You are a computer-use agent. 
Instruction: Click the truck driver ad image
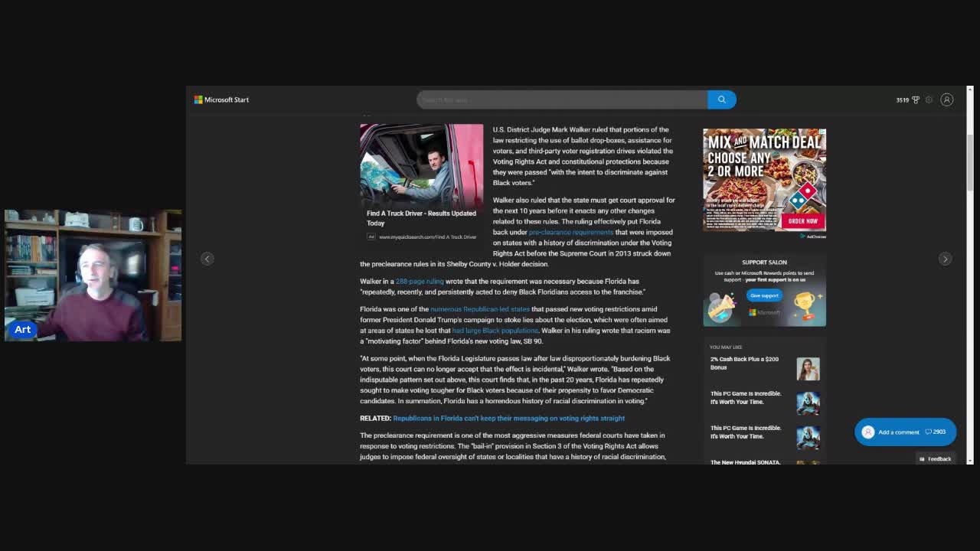click(422, 165)
